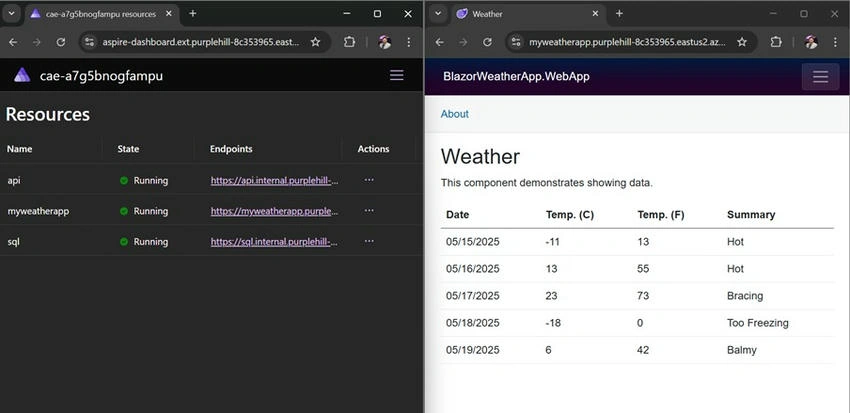Screen dimensions: 850x413
Task: Open profile avatar in Aspire dashboard window
Action: (x=384, y=42)
